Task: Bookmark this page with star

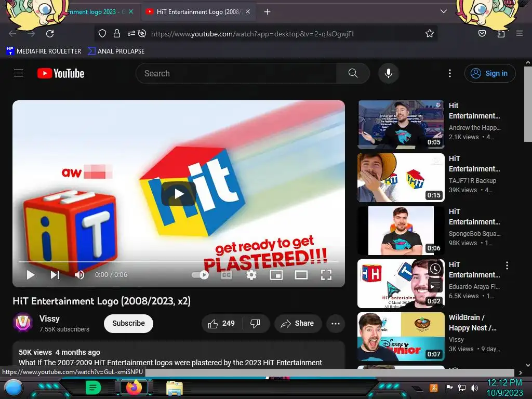Action: click(430, 33)
